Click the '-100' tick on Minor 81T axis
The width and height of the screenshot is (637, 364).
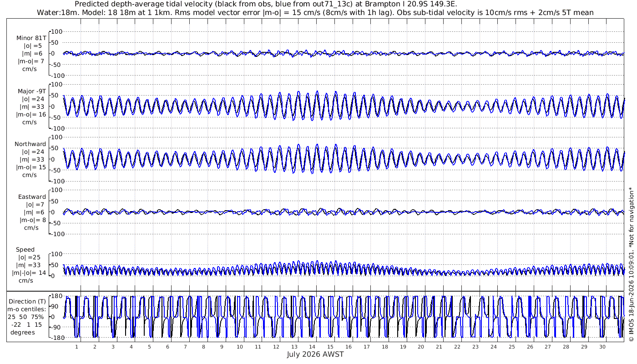56,76
